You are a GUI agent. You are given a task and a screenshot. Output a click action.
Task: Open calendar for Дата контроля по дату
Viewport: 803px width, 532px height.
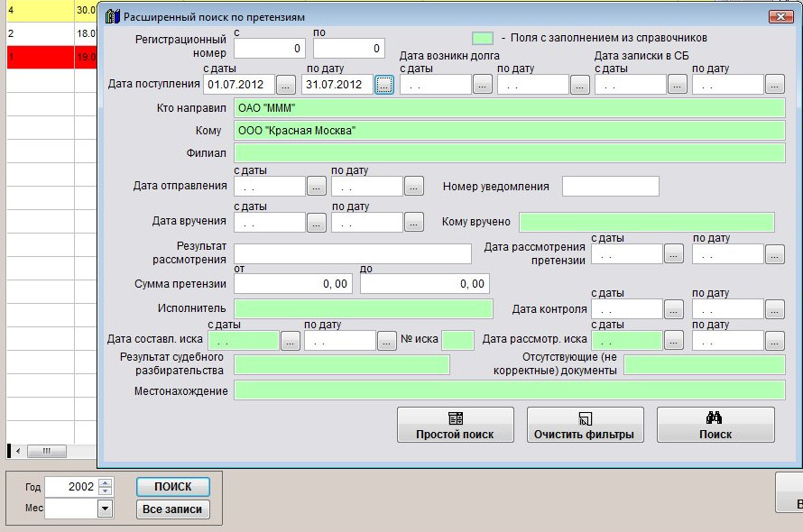point(775,309)
